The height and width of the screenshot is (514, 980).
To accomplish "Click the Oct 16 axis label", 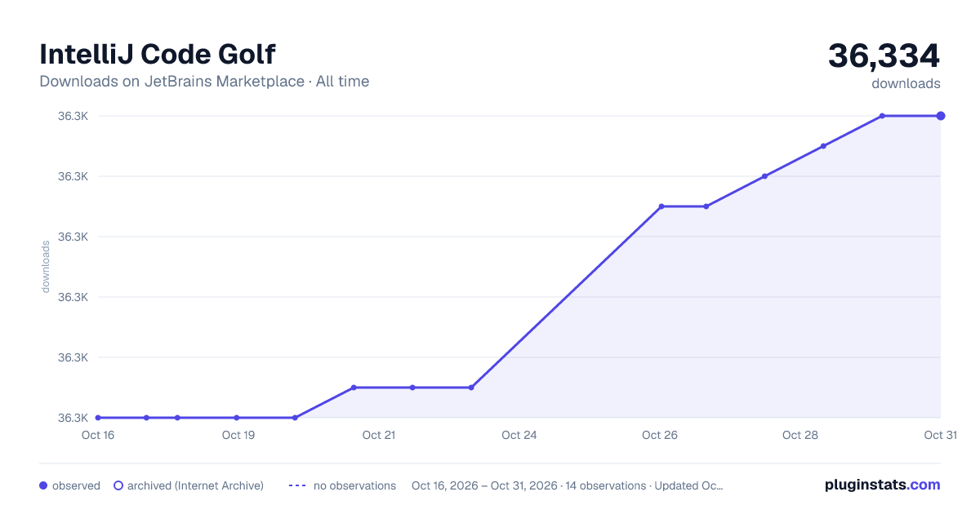I will tap(98, 435).
